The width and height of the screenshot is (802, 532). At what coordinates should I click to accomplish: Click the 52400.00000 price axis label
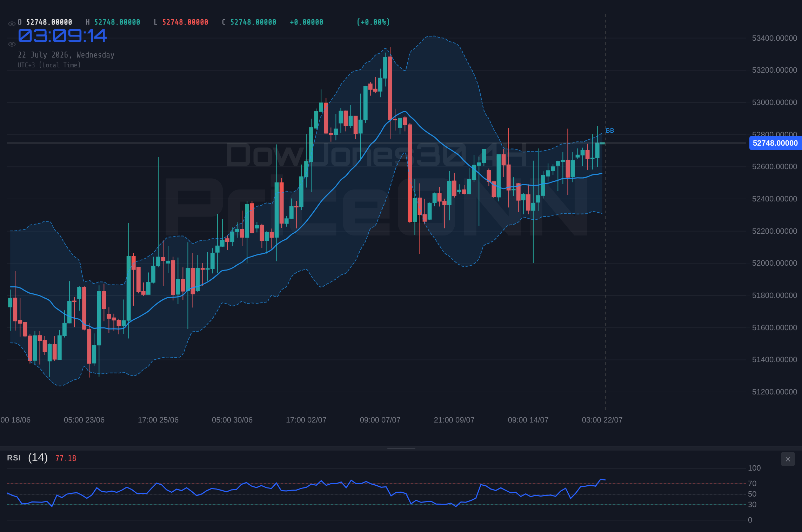[x=775, y=199]
